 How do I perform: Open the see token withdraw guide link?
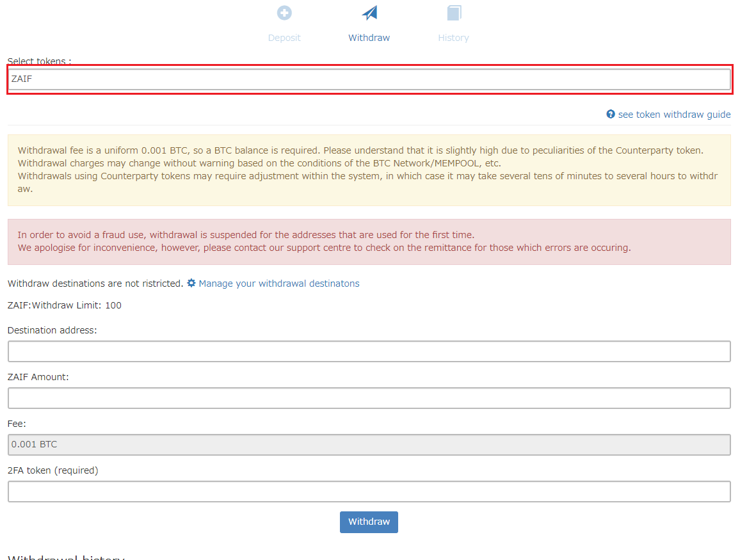coord(675,115)
